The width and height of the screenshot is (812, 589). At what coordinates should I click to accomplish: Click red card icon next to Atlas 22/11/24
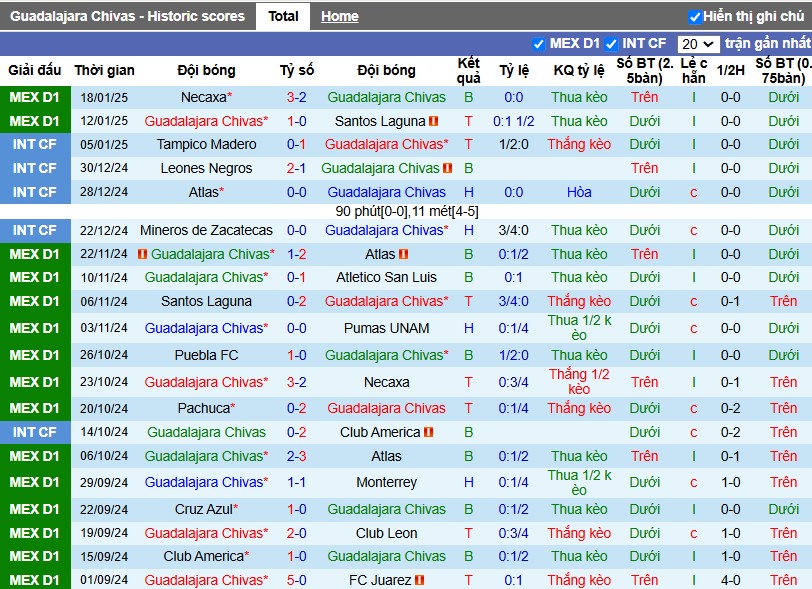403,254
